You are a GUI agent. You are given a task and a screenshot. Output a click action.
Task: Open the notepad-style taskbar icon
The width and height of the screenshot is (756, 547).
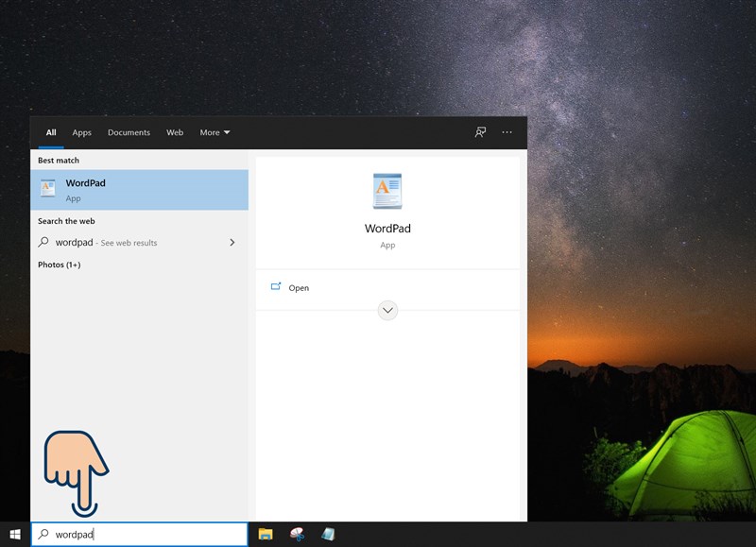pos(328,534)
